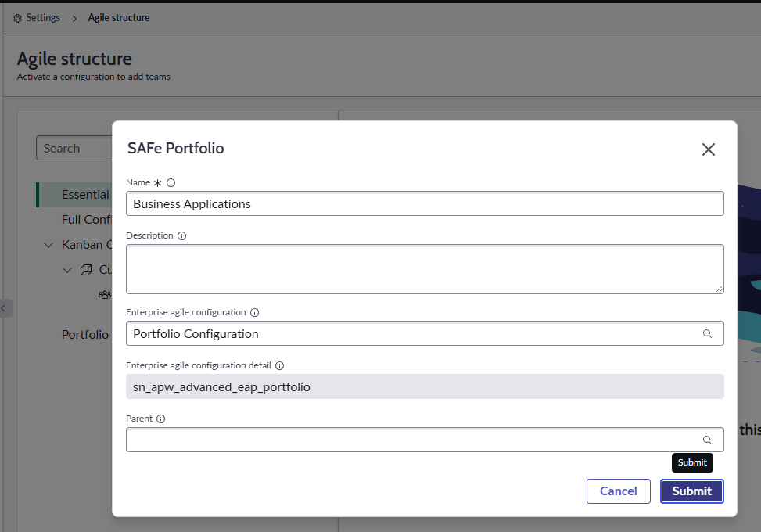Click the Settings gear icon in breadcrumb
This screenshot has width=761, height=532.
(17, 19)
